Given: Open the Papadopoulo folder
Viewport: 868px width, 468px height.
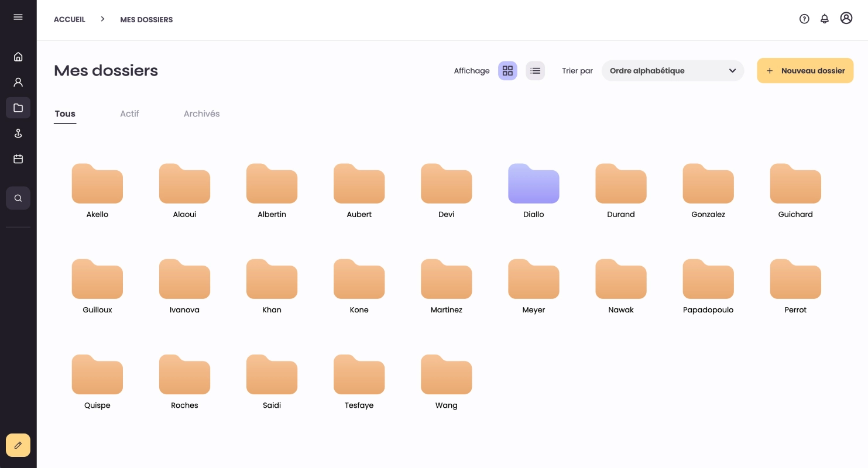Looking at the screenshot, I should 708,279.
